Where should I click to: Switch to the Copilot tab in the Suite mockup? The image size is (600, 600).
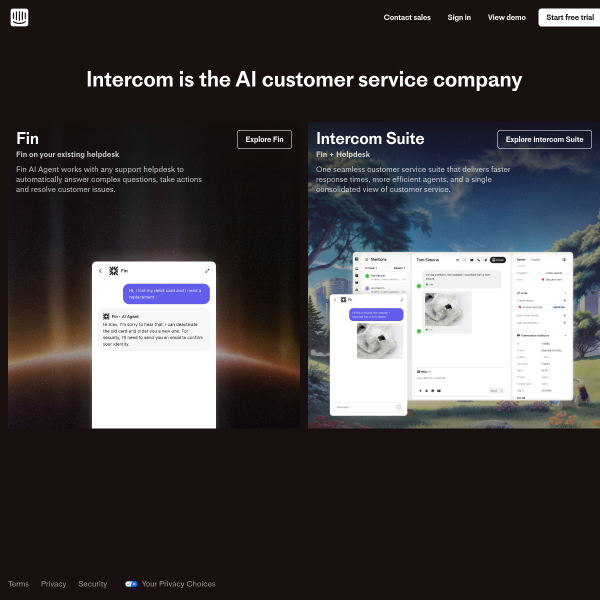[x=535, y=259]
